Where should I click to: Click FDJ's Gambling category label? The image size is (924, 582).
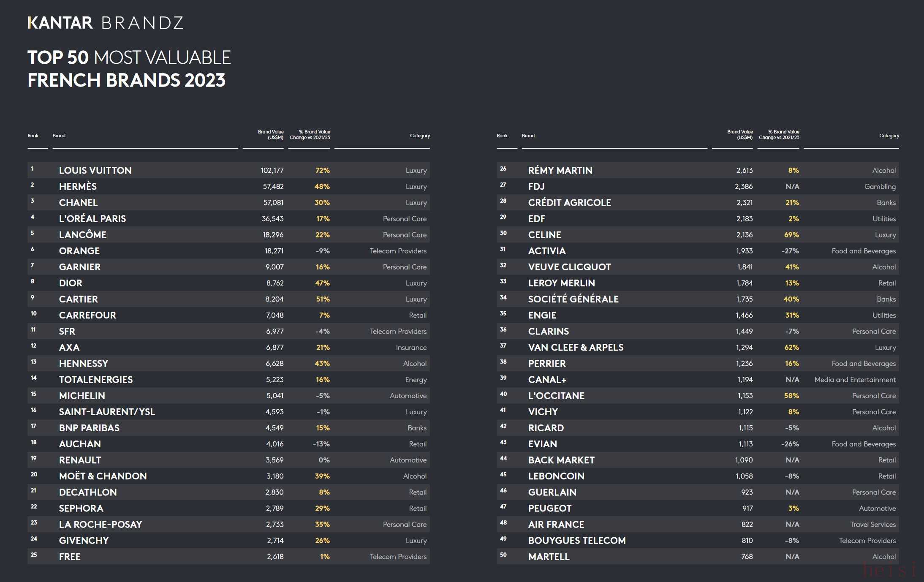point(880,186)
